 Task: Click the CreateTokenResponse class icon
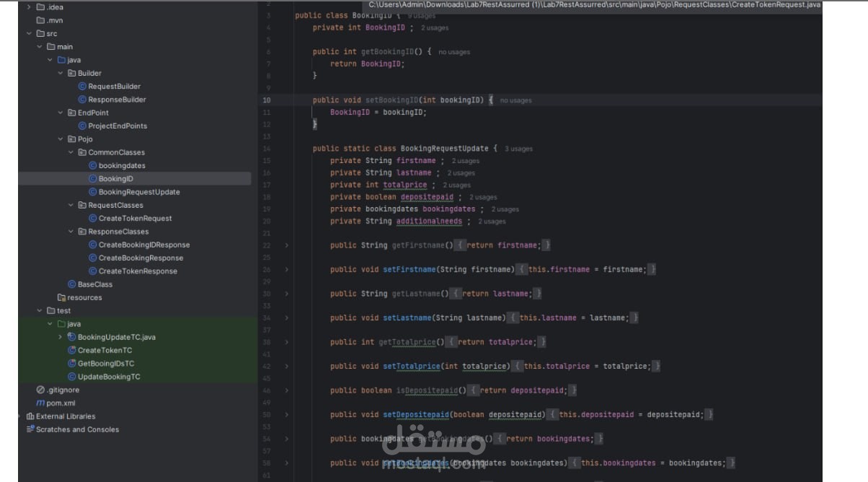pyautogui.click(x=92, y=271)
